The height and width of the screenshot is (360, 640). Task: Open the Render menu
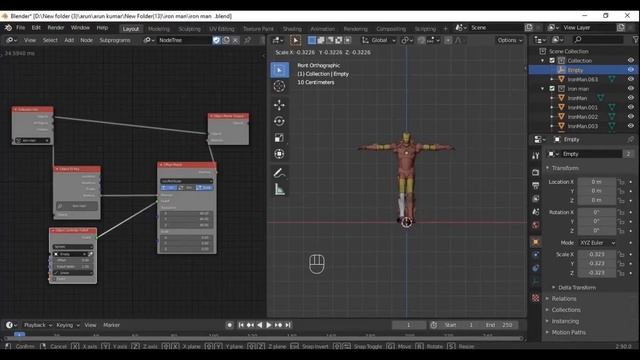[56, 28]
